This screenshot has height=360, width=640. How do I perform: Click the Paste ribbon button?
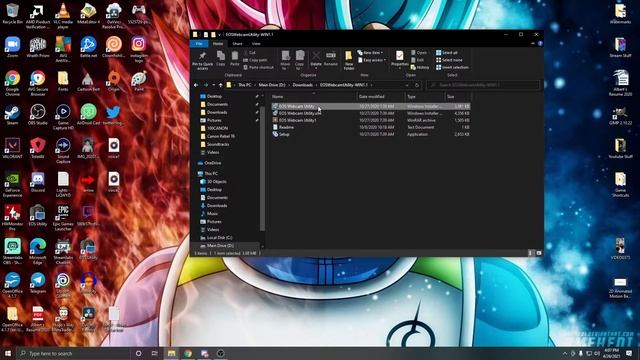pos(235,58)
